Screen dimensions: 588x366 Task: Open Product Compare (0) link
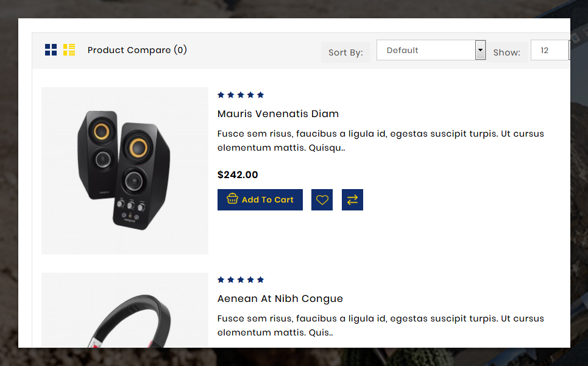click(x=137, y=50)
